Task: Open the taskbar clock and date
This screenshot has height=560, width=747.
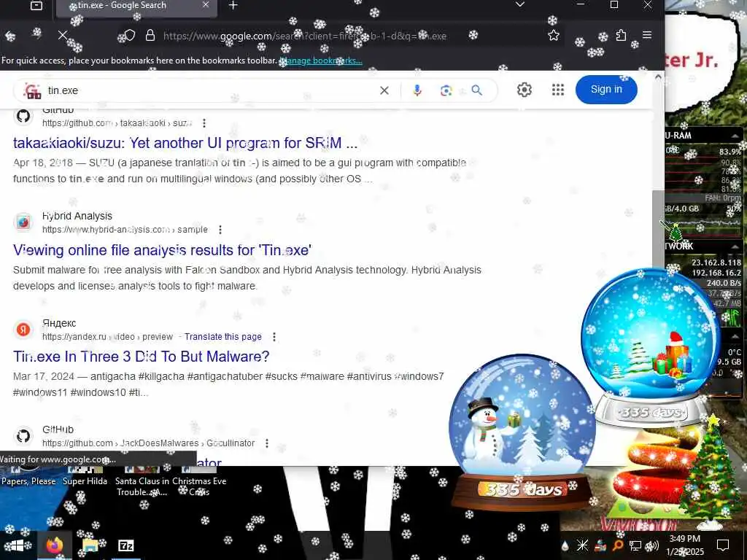Action: (x=685, y=545)
